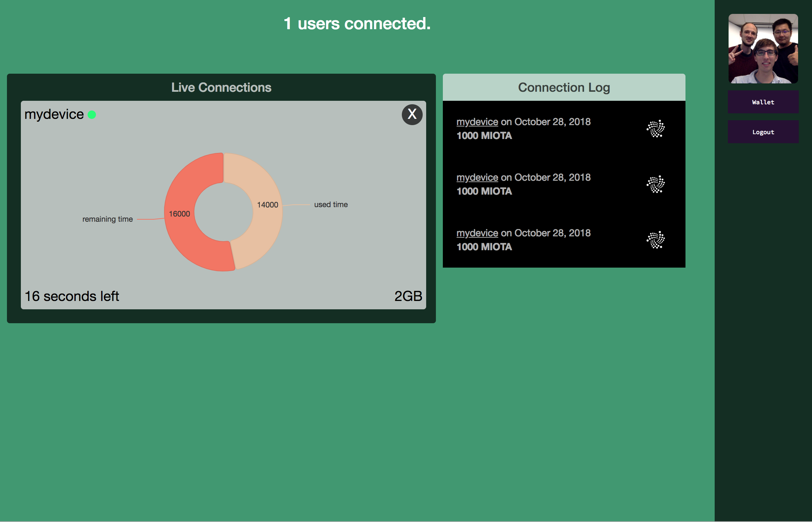Open the Wallet page
Screen dimensions: 812x522
763,102
